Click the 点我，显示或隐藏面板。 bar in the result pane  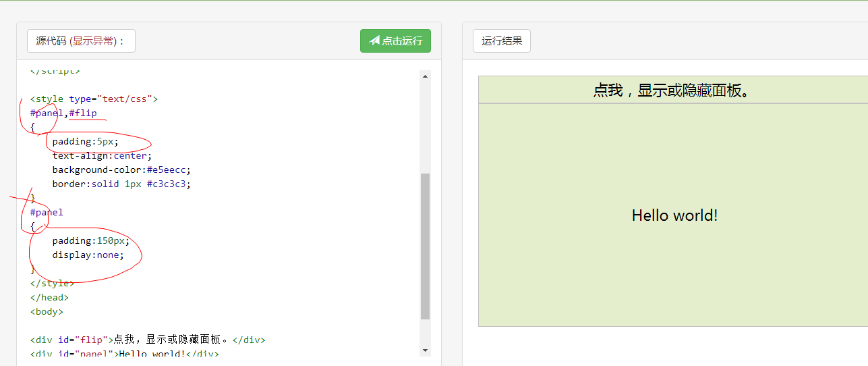coord(673,90)
